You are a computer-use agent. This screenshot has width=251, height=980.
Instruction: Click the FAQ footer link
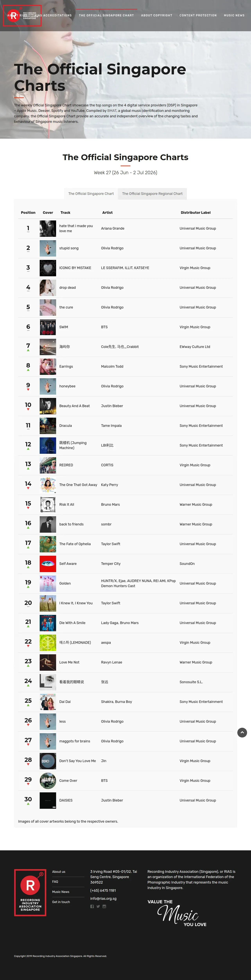pyautogui.click(x=55, y=881)
